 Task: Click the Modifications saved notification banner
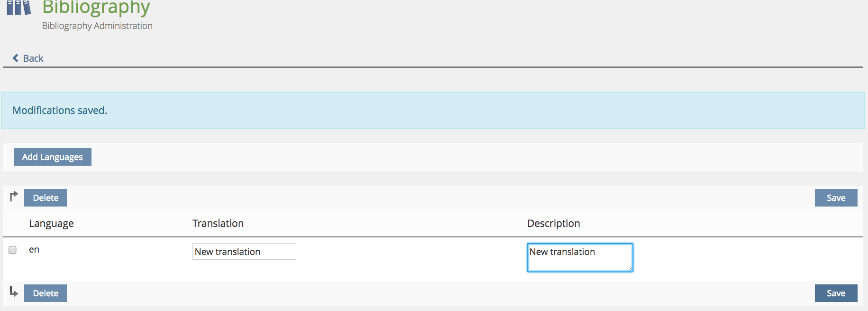(x=433, y=110)
